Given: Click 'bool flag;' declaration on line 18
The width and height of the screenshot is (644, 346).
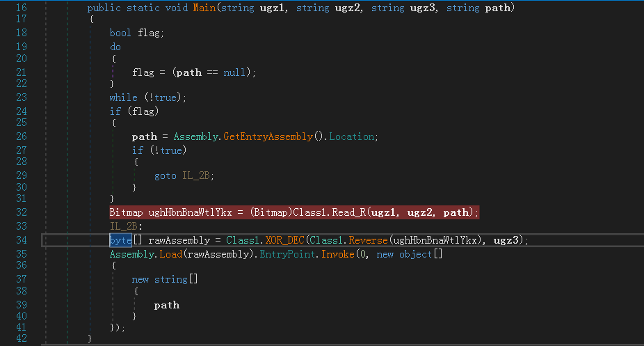Looking at the screenshot, I should click(137, 33).
